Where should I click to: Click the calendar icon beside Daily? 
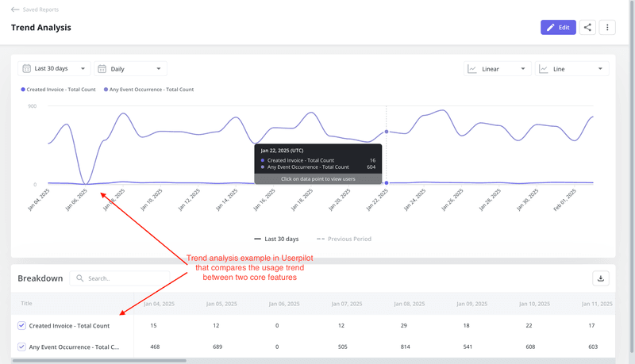[102, 69]
